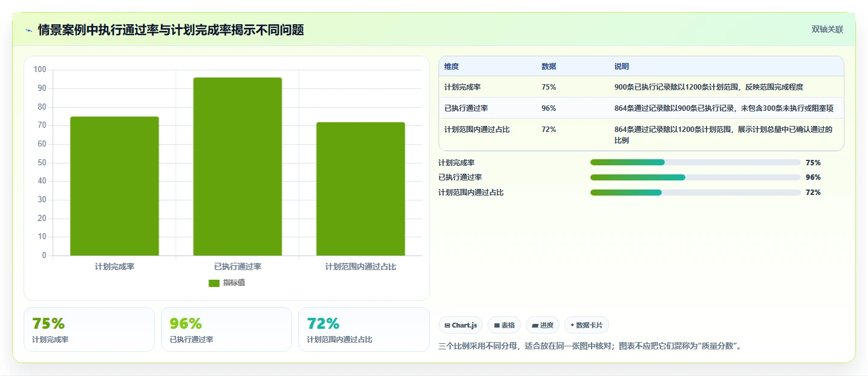868x376 pixels.
Task: Select the 75% 计划完成率 stat card
Action: [89, 329]
